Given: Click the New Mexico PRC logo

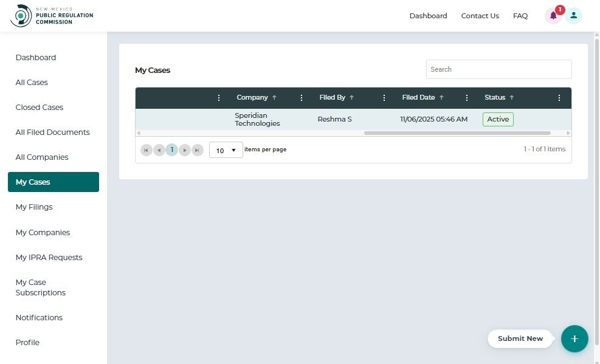Looking at the screenshot, I should click(52, 16).
